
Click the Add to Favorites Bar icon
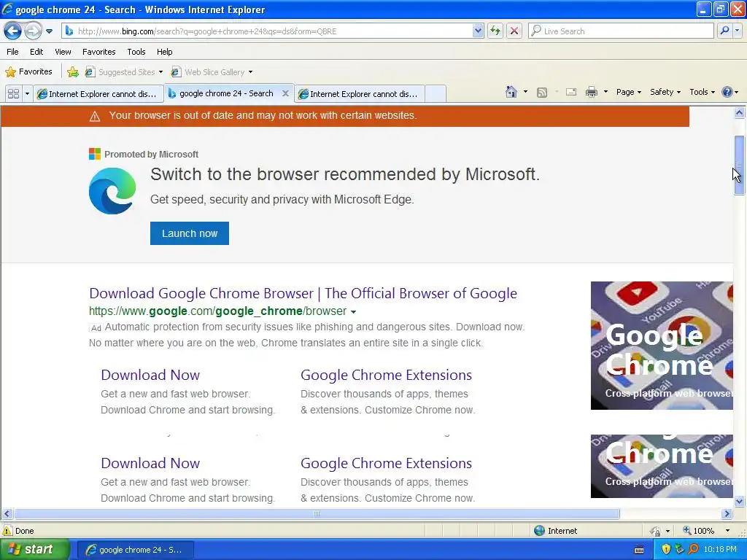tap(73, 72)
